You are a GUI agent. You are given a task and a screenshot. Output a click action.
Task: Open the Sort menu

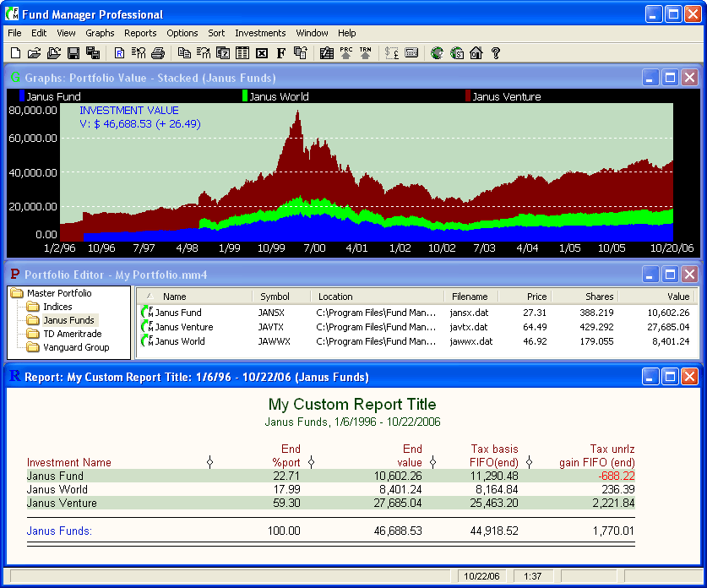point(216,33)
